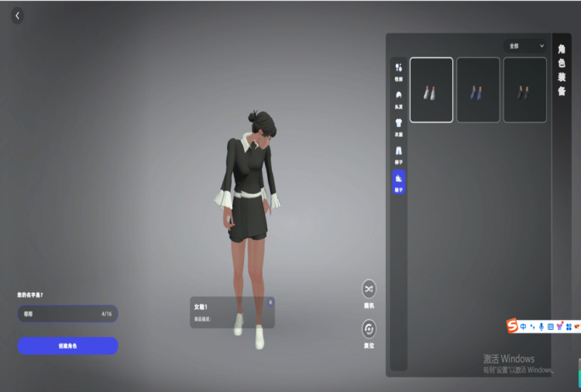Toggle the punctuation mode in IME toolbar

(533, 327)
